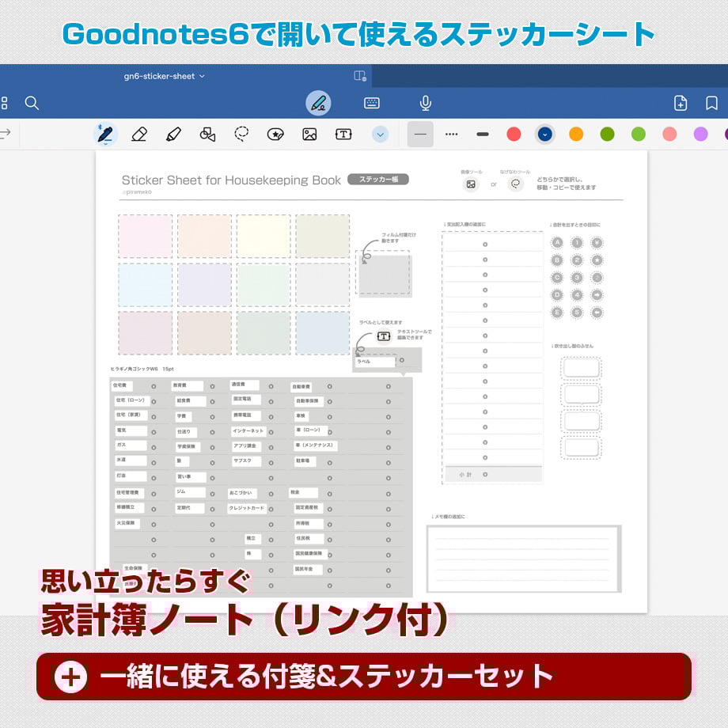This screenshot has height=728, width=728.
Task: Click the lasso tool icon on sticker page header
Action: pos(515,184)
